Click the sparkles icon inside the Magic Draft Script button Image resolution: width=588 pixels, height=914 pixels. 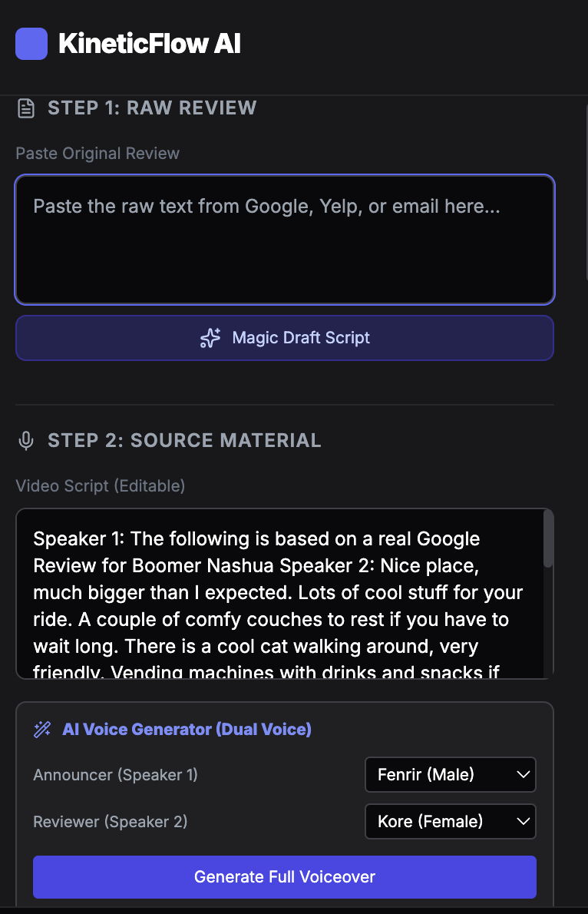pyautogui.click(x=209, y=337)
